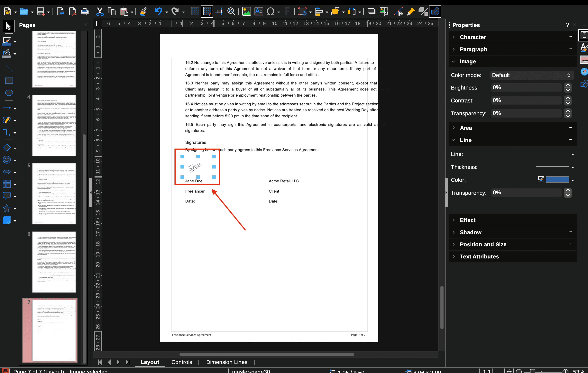Viewport: 588px width, 373px height.
Task: Go to the first page
Action: point(100,362)
